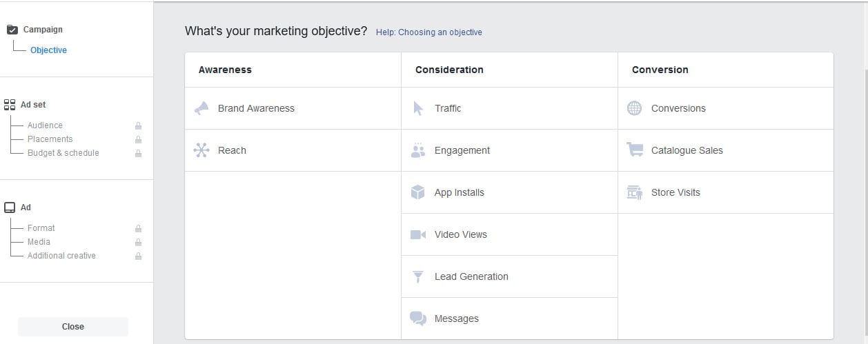Viewport: 868px width, 344px height.
Task: Go to Placements under Ad set
Action: [x=50, y=139]
